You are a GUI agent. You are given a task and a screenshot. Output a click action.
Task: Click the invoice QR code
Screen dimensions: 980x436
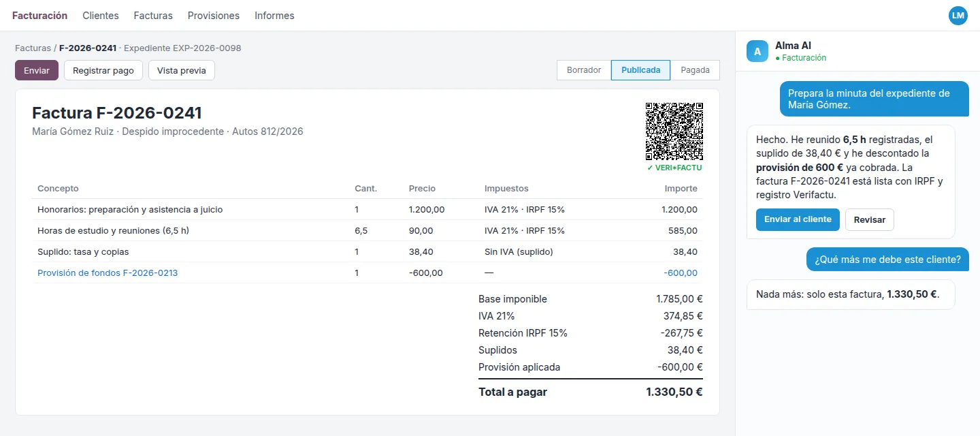674,131
